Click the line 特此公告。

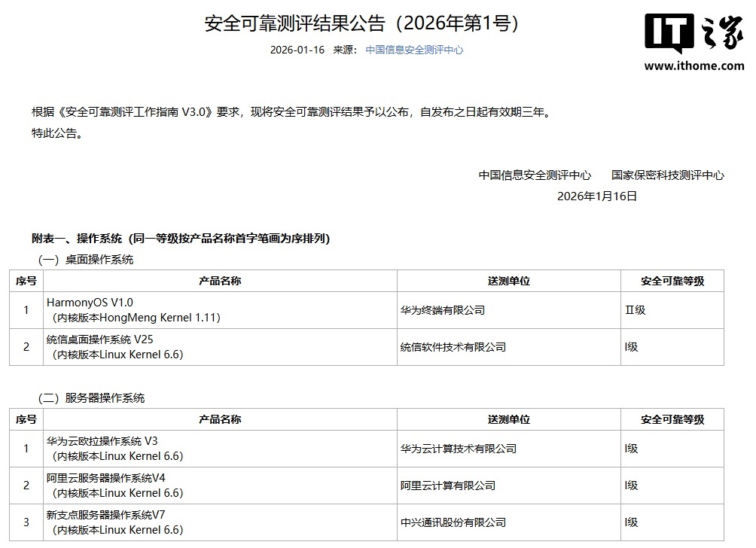(57, 133)
